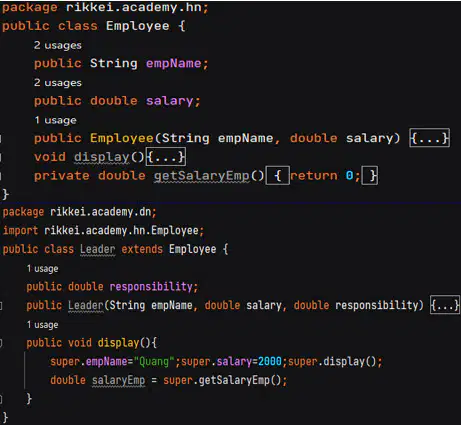Click package name 'rikkei.academy.hn' on first line
The height and width of the screenshot is (425, 461).
pos(133,7)
